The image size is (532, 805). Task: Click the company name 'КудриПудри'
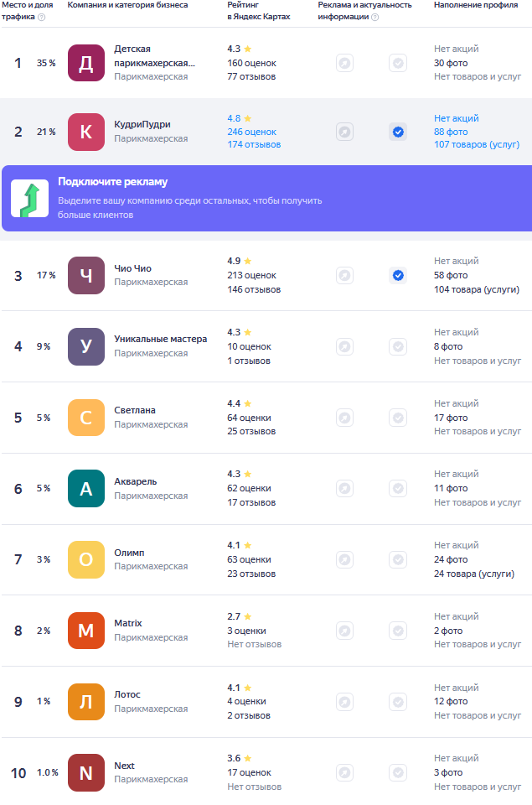[x=142, y=125]
